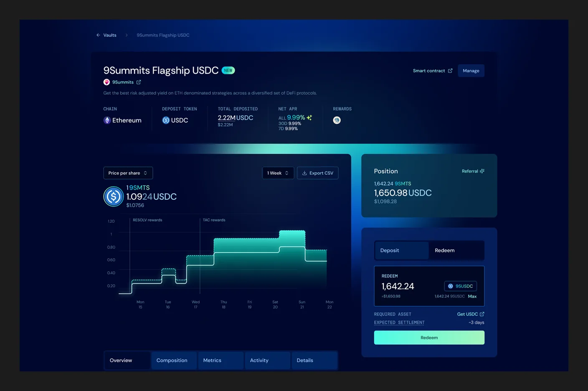Click the Export CSV download icon
This screenshot has width=588, height=391.
point(304,173)
